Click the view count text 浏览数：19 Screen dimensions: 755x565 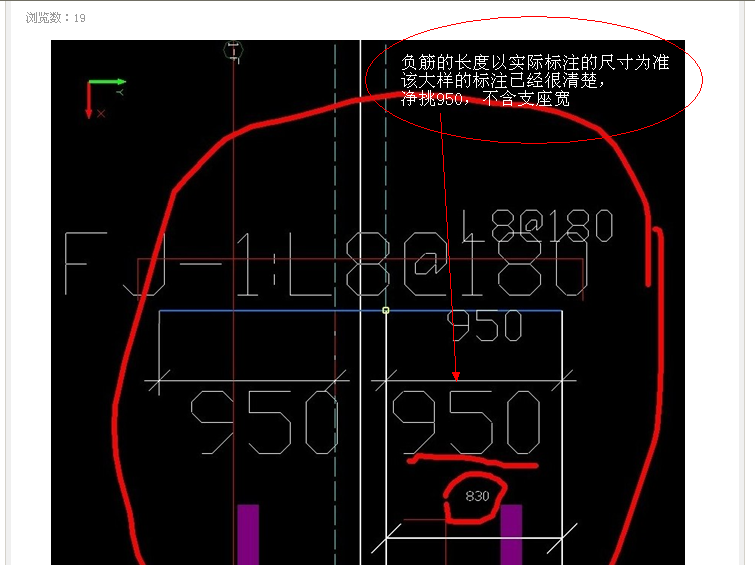(x=55, y=18)
